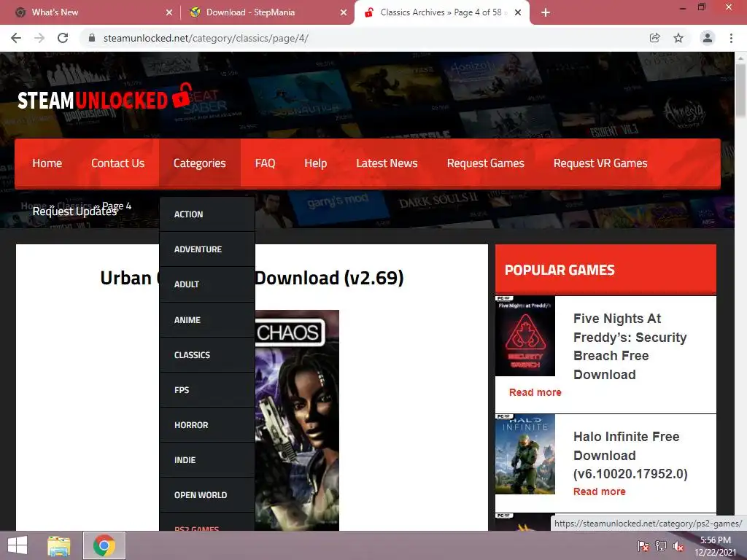Click the Action Center flag tray icon
The width and height of the screenshot is (747, 560).
(643, 546)
